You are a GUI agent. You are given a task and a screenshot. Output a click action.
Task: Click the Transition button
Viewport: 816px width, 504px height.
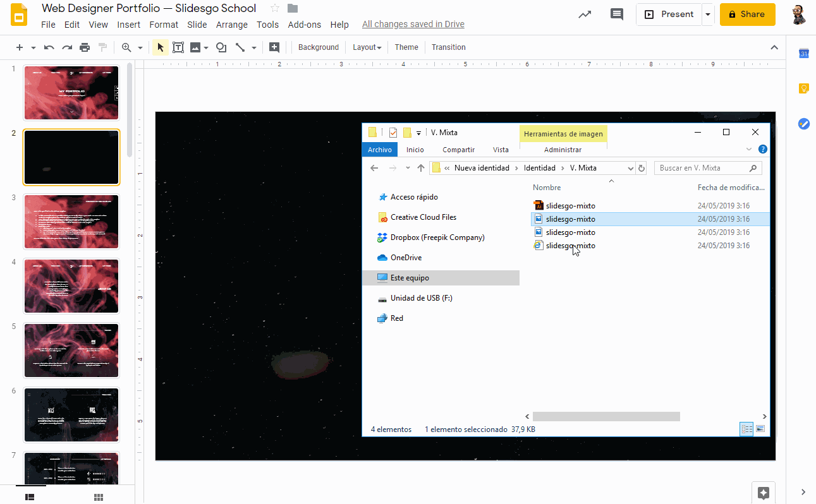click(449, 47)
